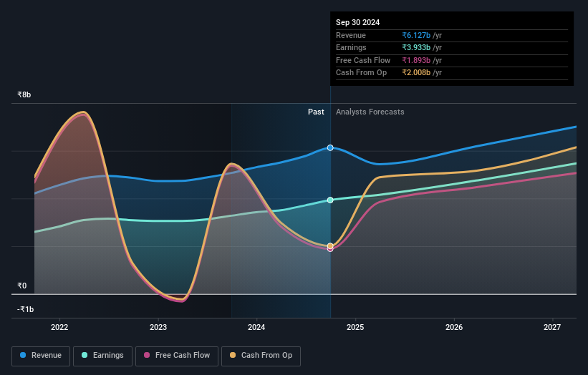Click the 2023 x-axis label
The width and height of the screenshot is (588, 375).
[x=158, y=327]
